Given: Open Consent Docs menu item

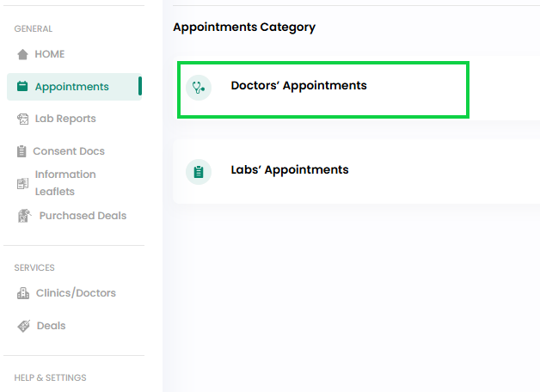Looking at the screenshot, I should point(69,151).
